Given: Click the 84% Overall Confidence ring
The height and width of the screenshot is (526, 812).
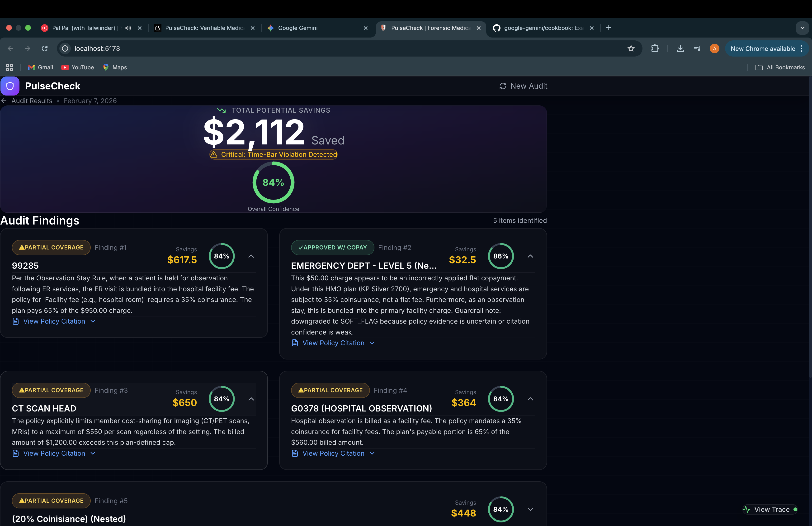Looking at the screenshot, I should (273, 182).
